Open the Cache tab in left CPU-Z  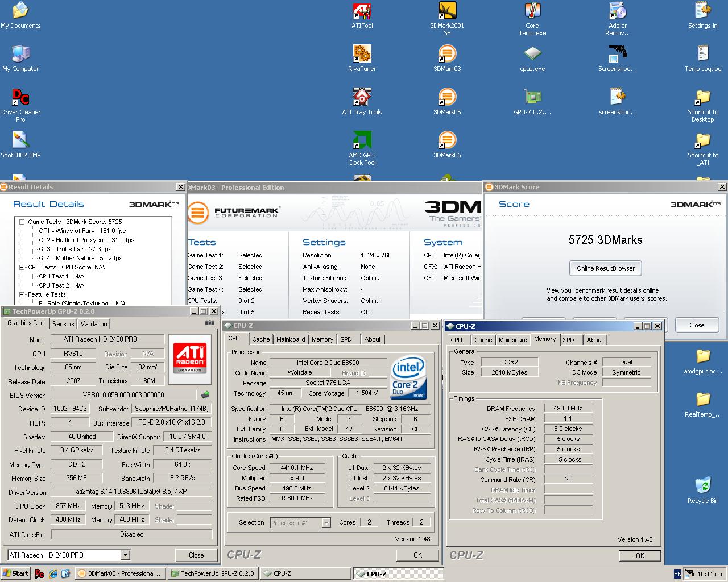[261, 339]
